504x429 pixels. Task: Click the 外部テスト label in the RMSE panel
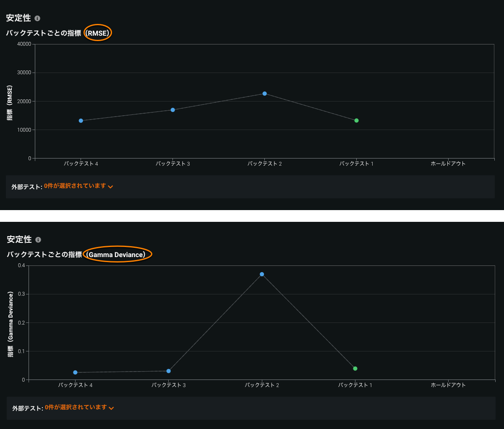pyautogui.click(x=27, y=187)
